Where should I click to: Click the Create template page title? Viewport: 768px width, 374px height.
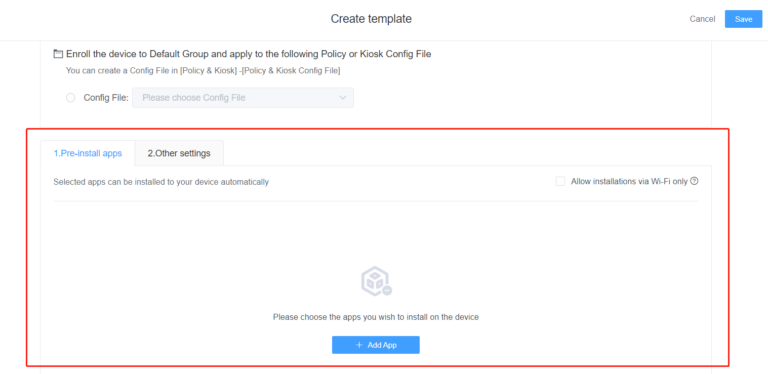(371, 19)
